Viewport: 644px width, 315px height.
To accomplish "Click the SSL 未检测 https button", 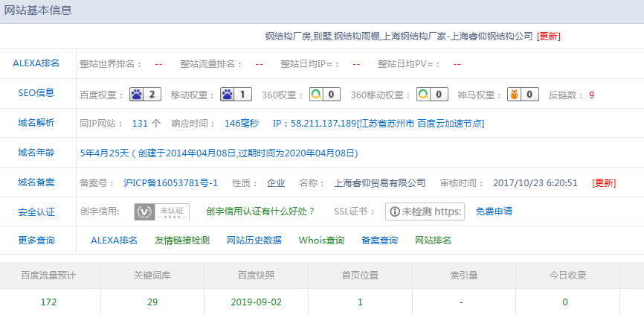I will click(425, 211).
